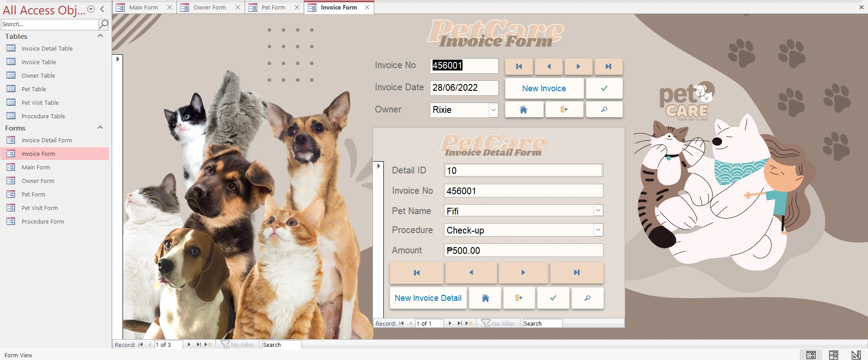Open the Owner combo box dropdown
Viewport: 868px width, 360px height.
[x=493, y=110]
